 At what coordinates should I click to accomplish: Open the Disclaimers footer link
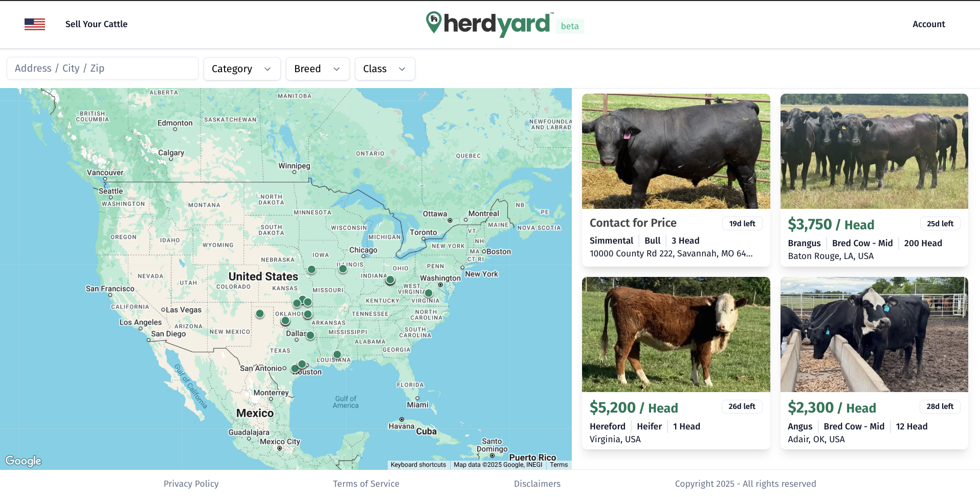(x=537, y=484)
